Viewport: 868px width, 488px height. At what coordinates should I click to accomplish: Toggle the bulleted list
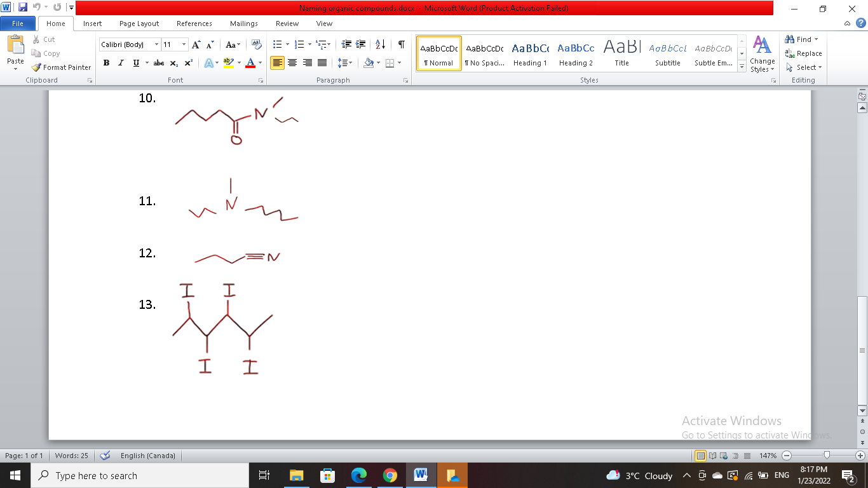click(277, 45)
